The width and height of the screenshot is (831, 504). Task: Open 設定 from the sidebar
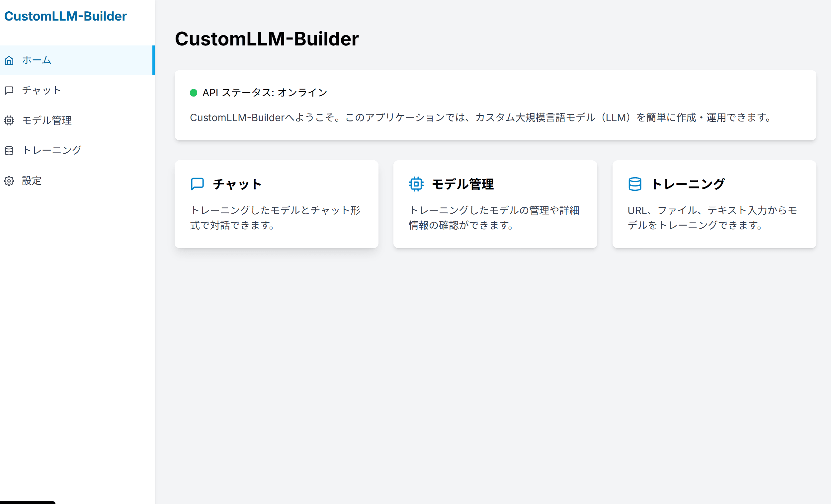click(32, 181)
